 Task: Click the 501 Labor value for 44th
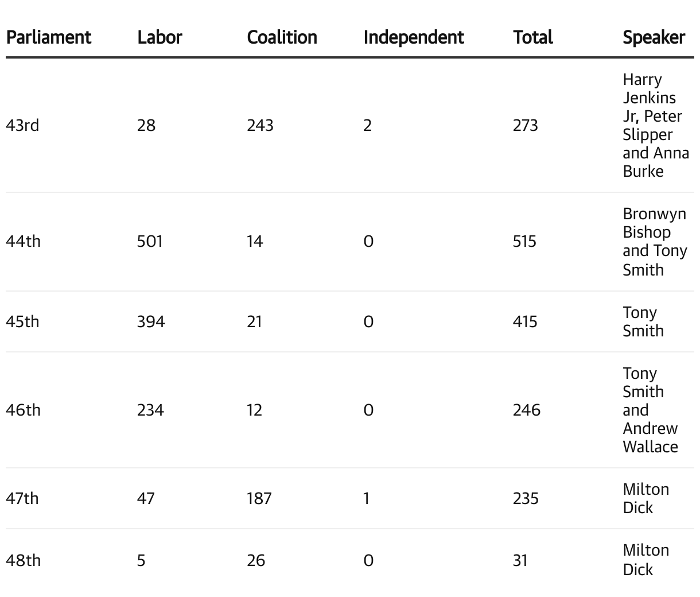pos(150,241)
